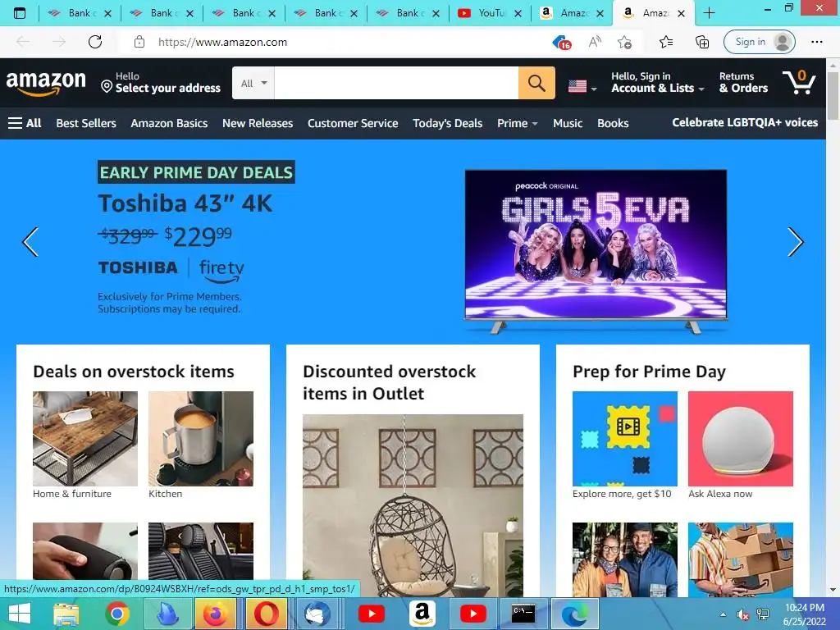Launch Google Chrome from taskbar
840x630 pixels.
tap(116, 614)
